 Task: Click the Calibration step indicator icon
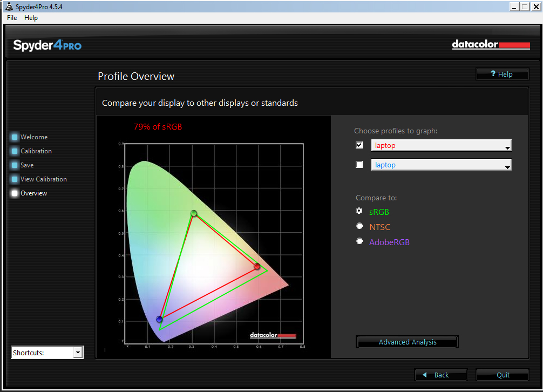(15, 151)
